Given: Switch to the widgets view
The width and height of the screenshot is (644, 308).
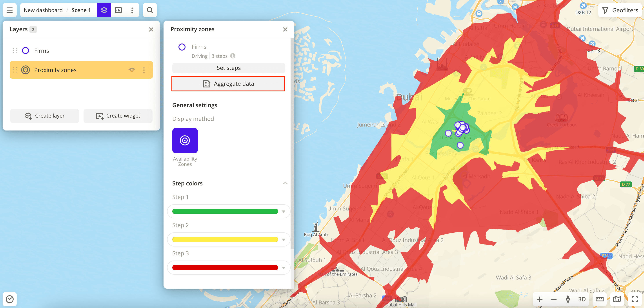Looking at the screenshot, I should (118, 10).
